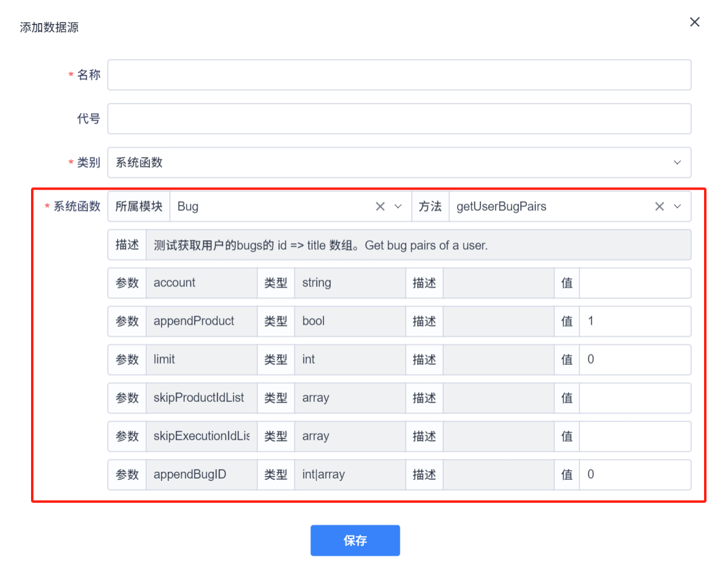Open the 所属模块 dropdown arrow
Image resolution: width=715 pixels, height=588 pixels.
tap(399, 206)
